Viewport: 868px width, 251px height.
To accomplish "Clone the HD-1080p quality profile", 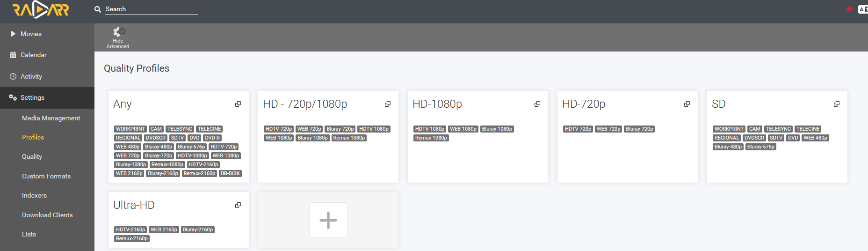I will point(537,104).
